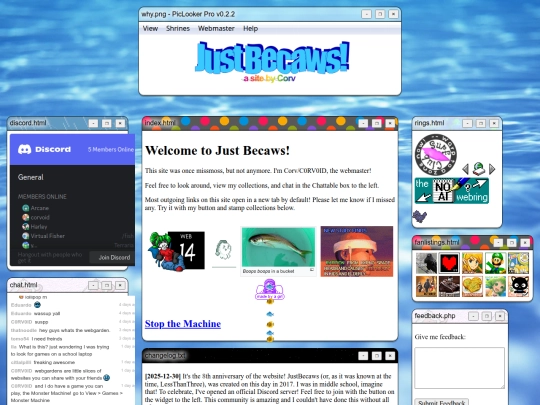
Task: Click Virtual Fisher's avatar in members list
Action: [x=25, y=236]
